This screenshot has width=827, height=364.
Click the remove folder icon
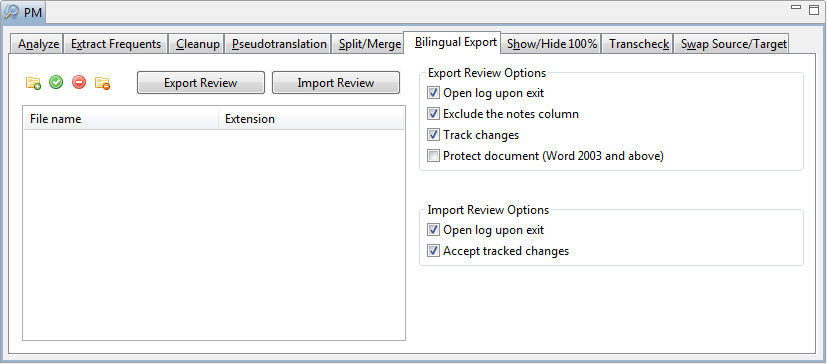tap(102, 83)
